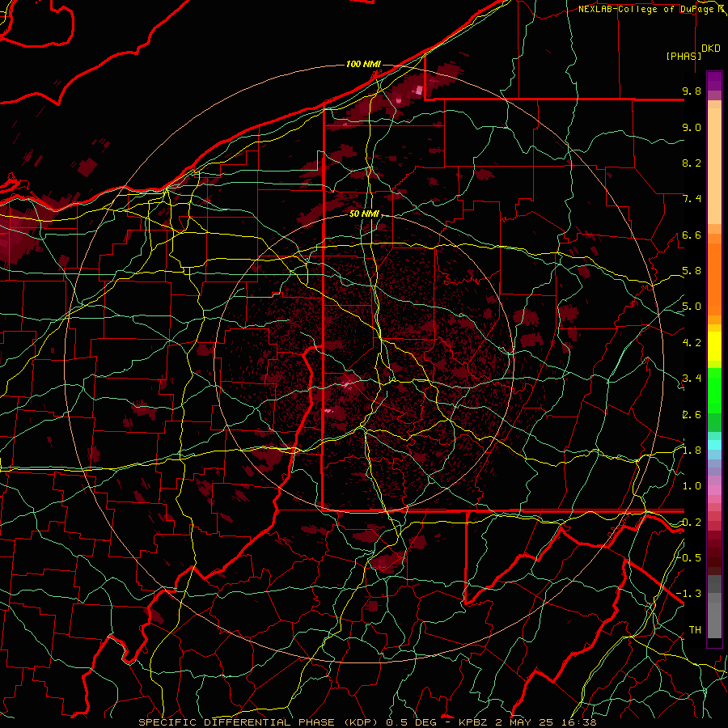The height and width of the screenshot is (728, 728).
Task: Pick the pink segment of the color bar
Action: (714, 490)
